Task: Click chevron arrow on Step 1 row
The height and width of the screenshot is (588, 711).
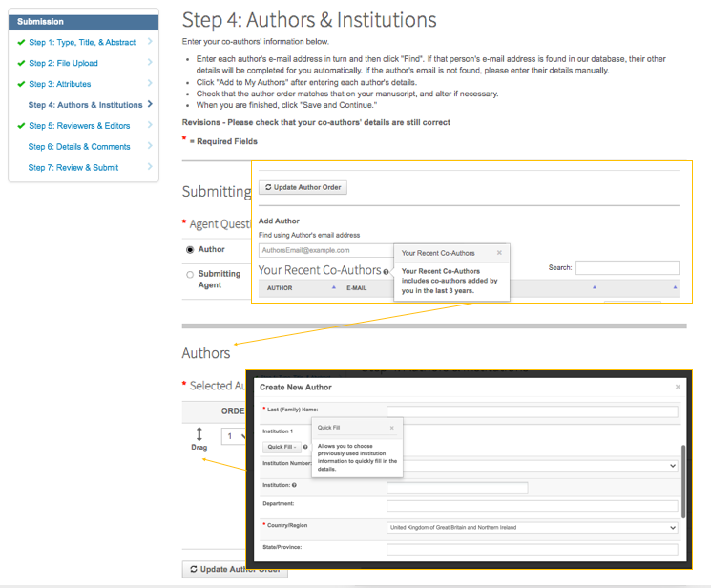Action: 150,41
